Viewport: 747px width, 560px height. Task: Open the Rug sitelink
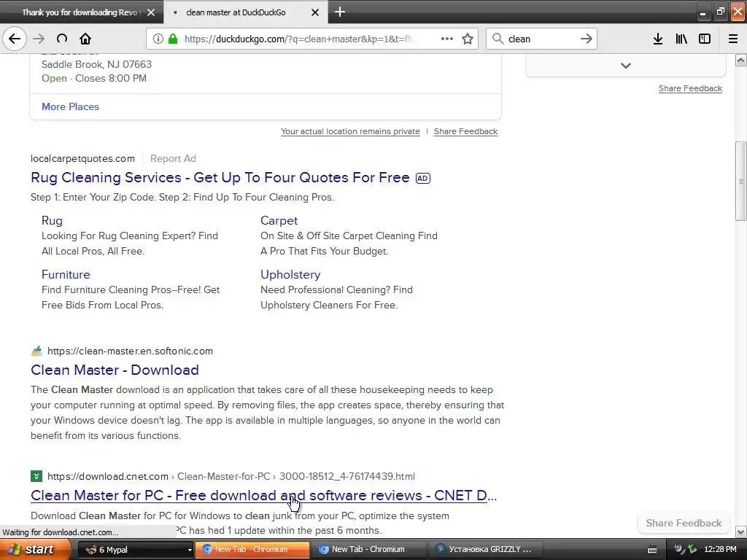tap(52, 220)
